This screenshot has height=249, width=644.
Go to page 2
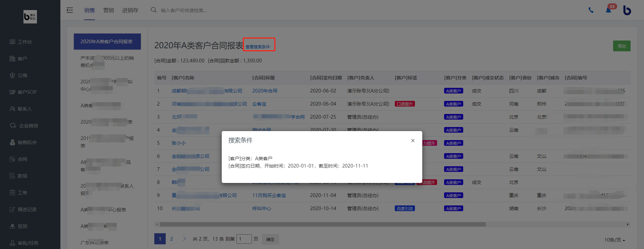coord(171,239)
